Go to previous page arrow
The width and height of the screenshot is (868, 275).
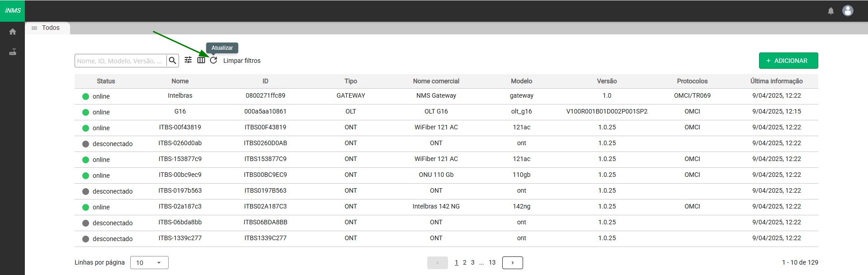[x=437, y=263]
